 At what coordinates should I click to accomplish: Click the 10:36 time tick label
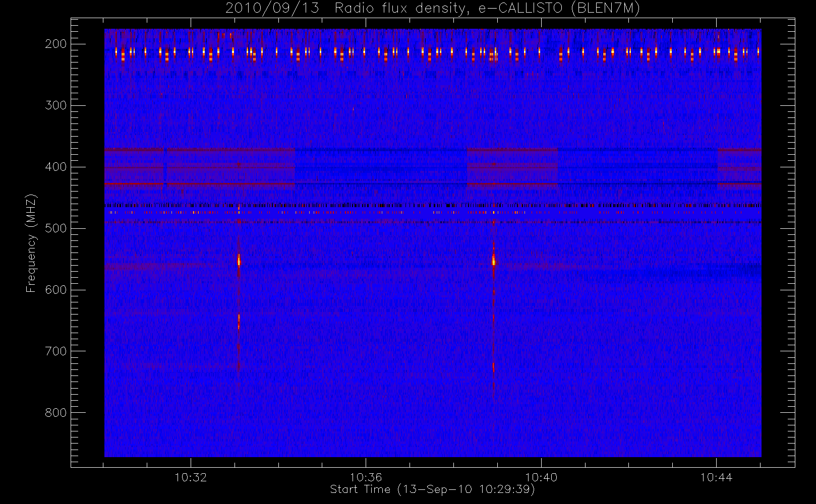tap(366, 477)
